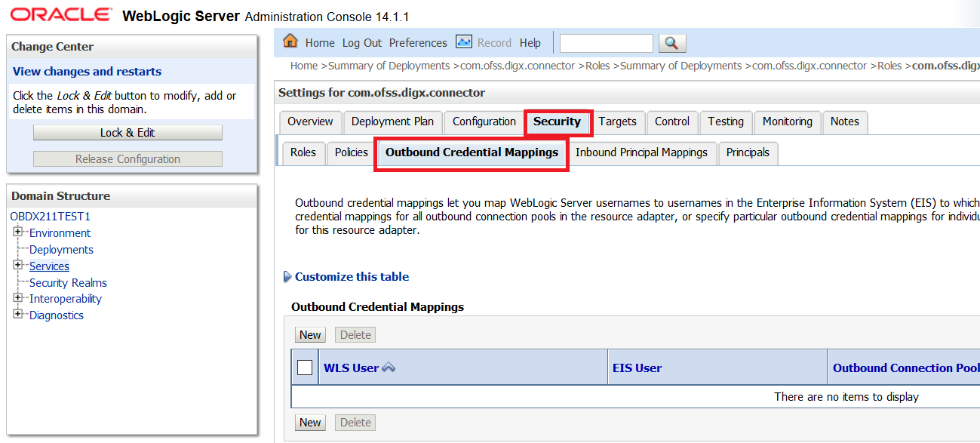Open the Notes tab

(845, 122)
